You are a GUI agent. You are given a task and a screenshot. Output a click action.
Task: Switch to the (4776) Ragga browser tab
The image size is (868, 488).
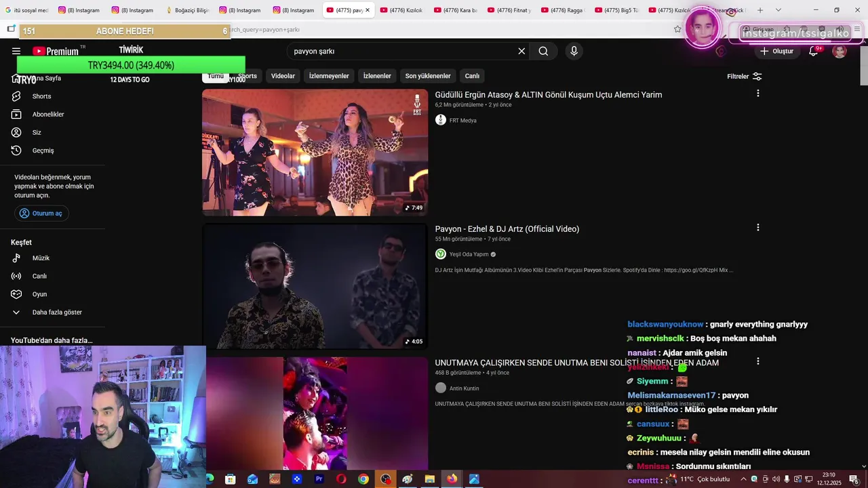[563, 10]
